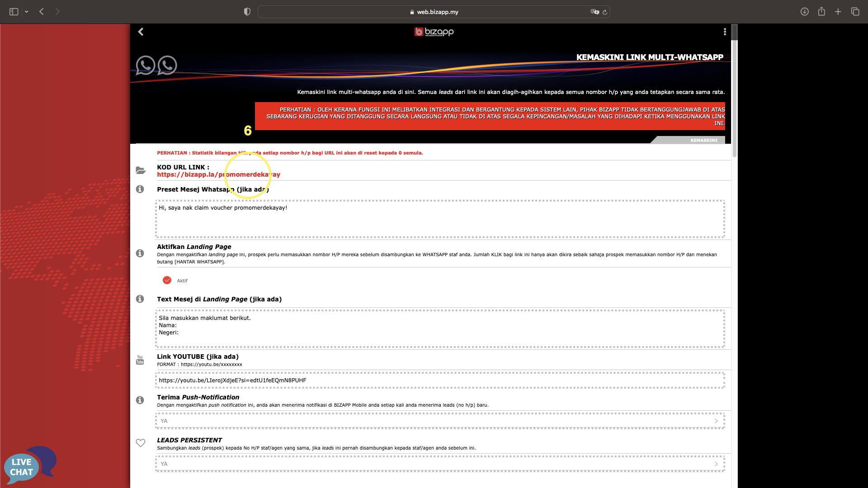Reload the page in Safari
The height and width of the screenshot is (488, 868).
pos(605,12)
